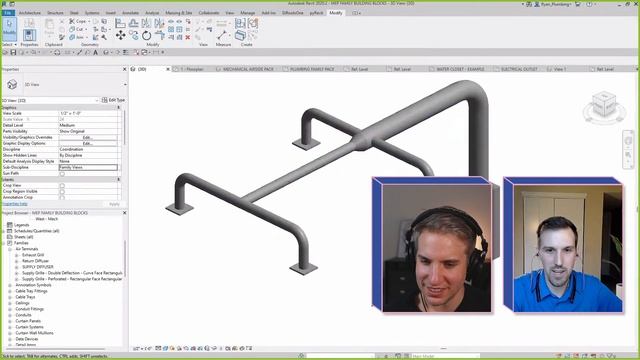Open the Manage ribbon tab

click(247, 13)
